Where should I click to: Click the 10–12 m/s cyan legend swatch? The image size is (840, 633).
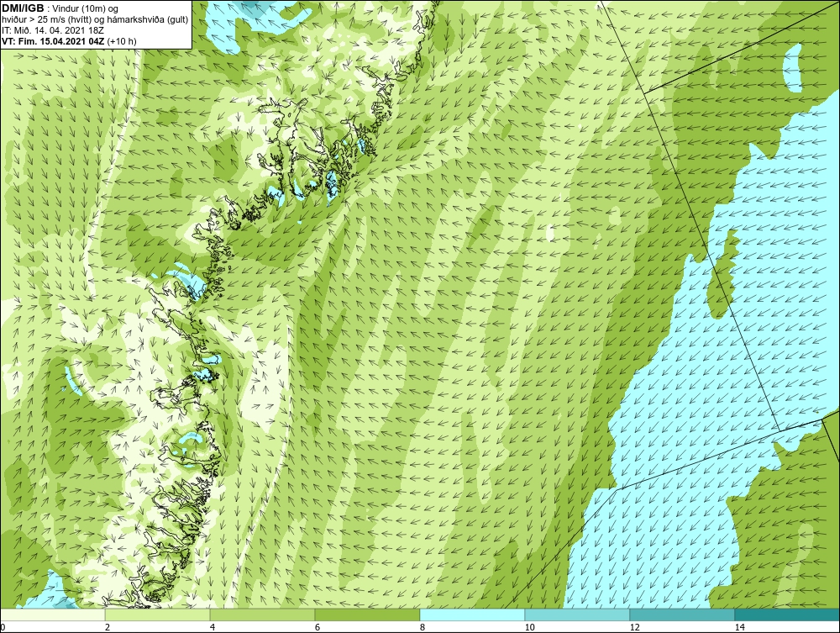click(x=578, y=615)
